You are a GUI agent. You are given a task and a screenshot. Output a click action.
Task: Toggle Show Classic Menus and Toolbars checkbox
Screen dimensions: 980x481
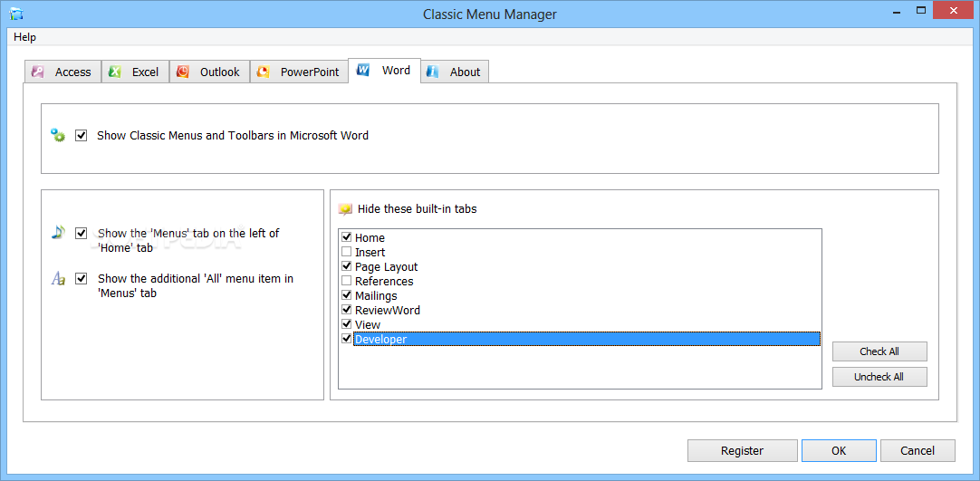[x=82, y=135]
